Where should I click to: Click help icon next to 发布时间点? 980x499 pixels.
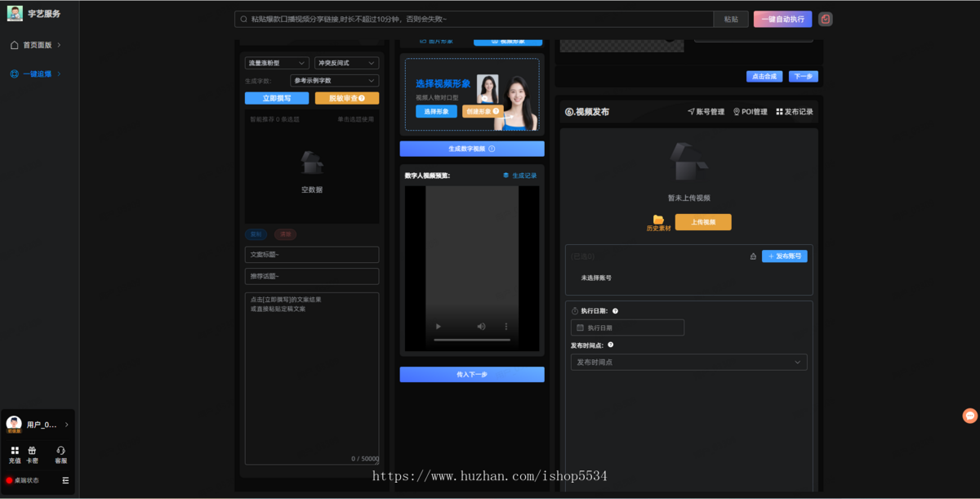pos(610,345)
